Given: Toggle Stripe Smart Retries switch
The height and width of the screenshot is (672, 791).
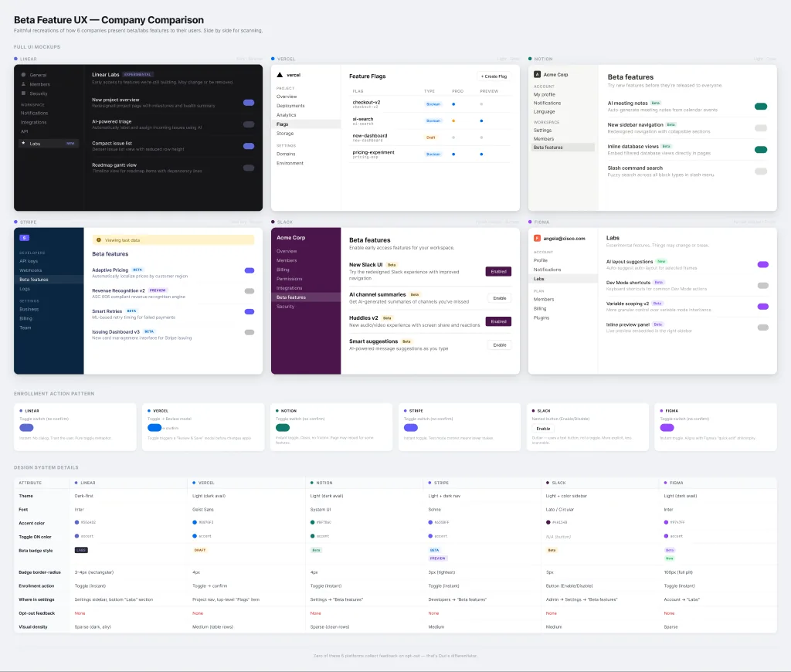Looking at the screenshot, I should (250, 311).
